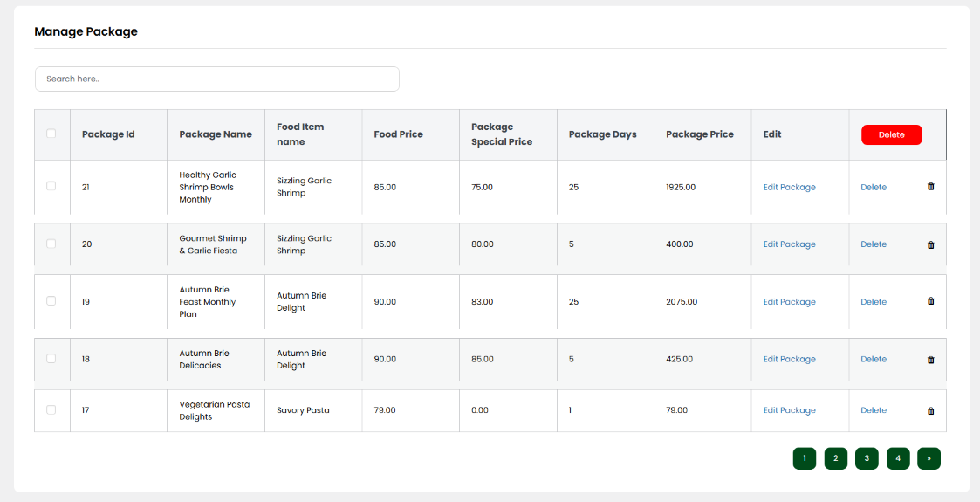
Task: Open pagination page 4
Action: tap(898, 458)
